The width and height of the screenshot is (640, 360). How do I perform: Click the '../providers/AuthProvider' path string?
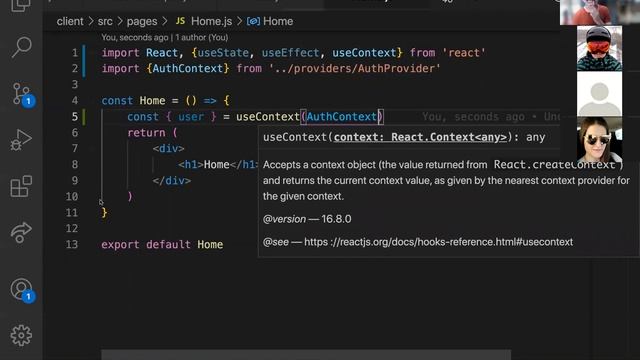(x=355, y=69)
